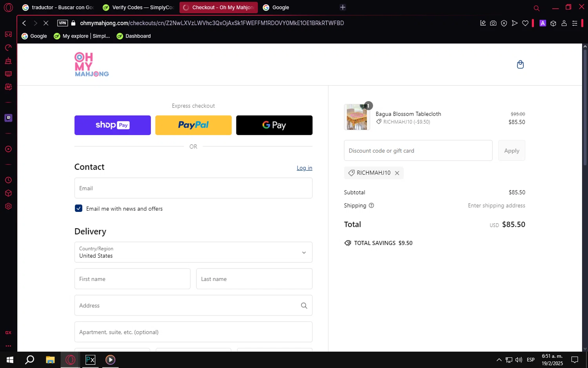
Task: Focus the First name field
Action: (x=132, y=279)
